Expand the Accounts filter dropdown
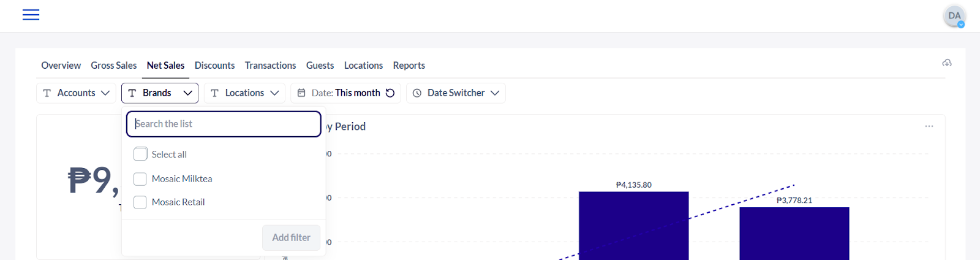Screen dimensions: 980x260 [76, 93]
